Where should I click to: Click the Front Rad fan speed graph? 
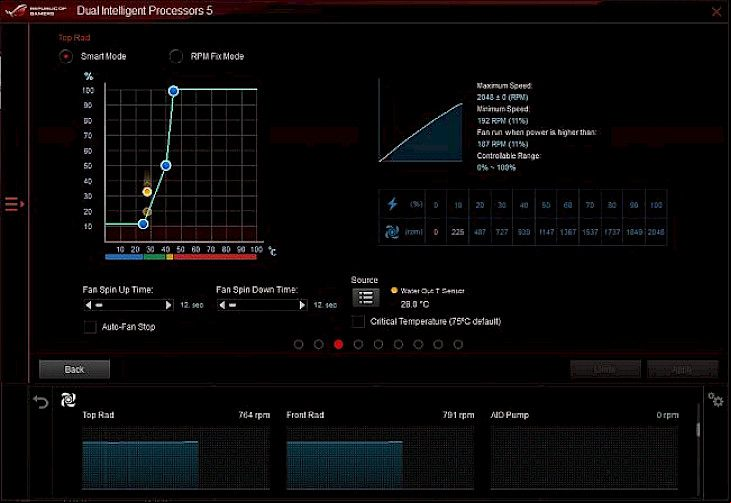point(380,458)
